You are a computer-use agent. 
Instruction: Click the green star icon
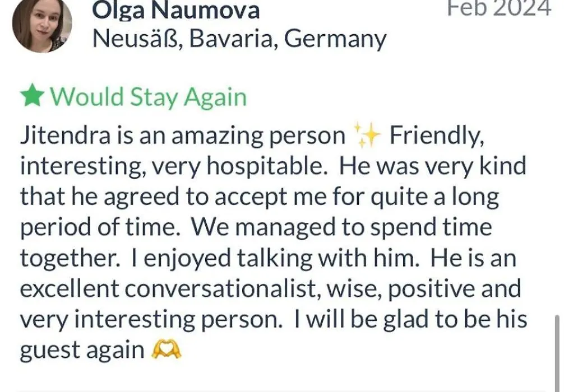[x=33, y=96]
